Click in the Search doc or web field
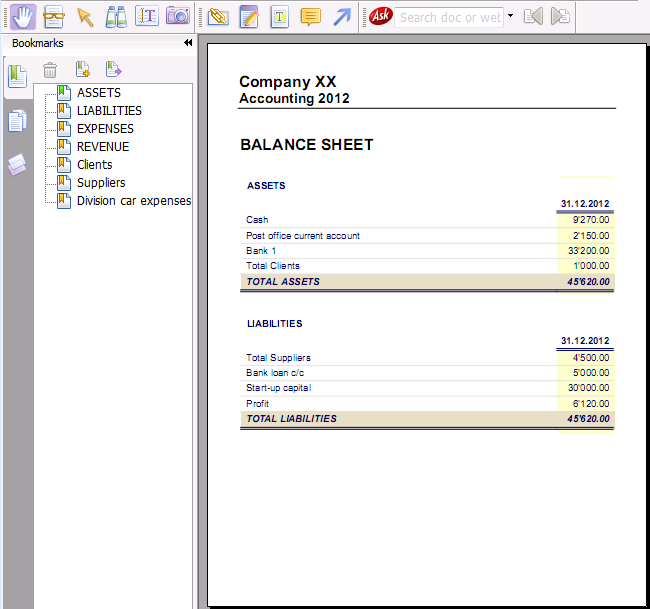The width and height of the screenshot is (650, 609). [449, 17]
